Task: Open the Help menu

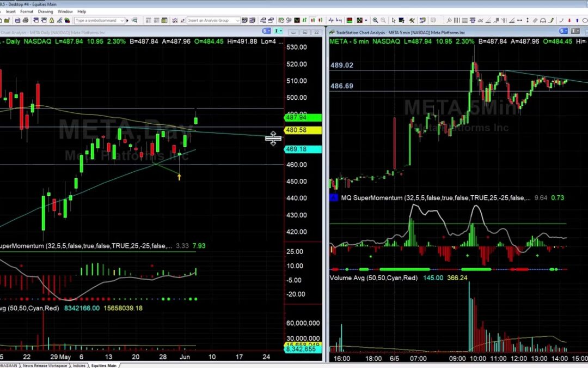Action: click(81, 11)
